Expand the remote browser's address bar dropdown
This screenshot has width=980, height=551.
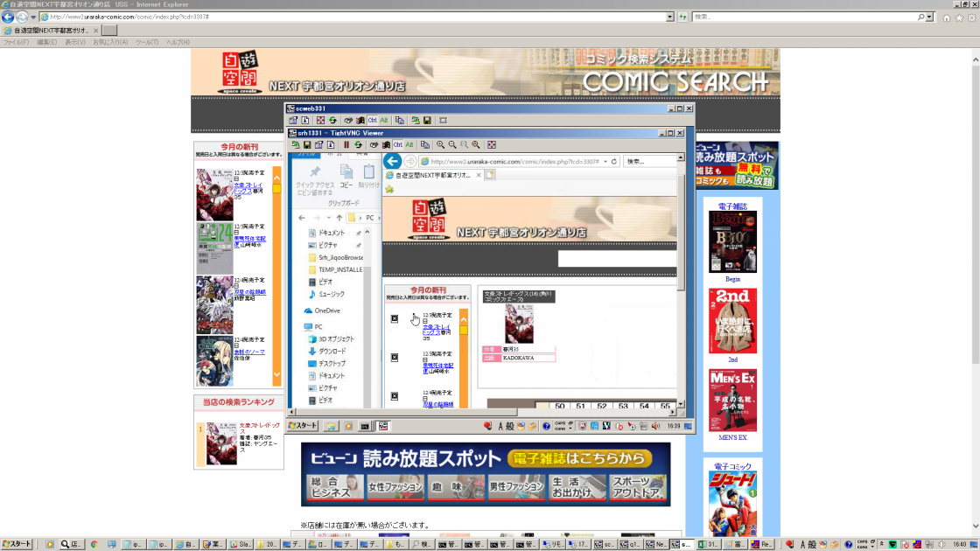604,162
